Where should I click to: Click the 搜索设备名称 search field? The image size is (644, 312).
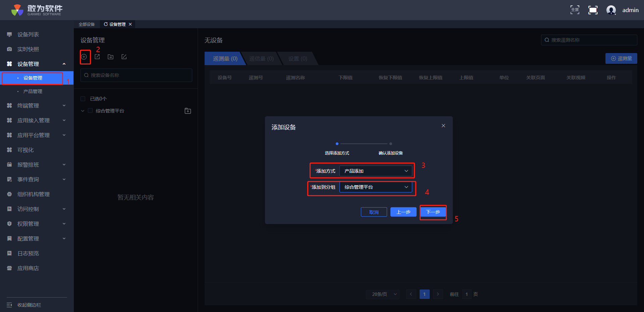click(136, 75)
